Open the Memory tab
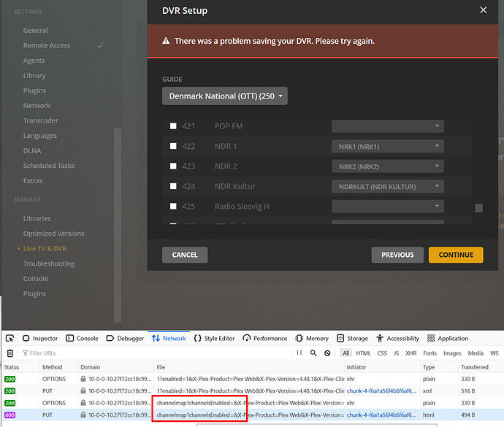 tap(312, 339)
